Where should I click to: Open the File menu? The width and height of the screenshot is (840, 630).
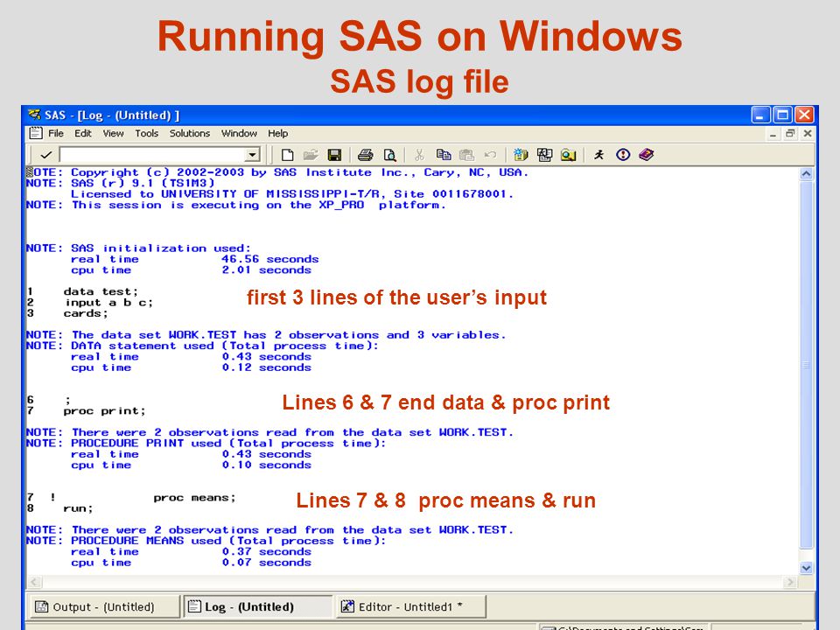click(x=56, y=133)
